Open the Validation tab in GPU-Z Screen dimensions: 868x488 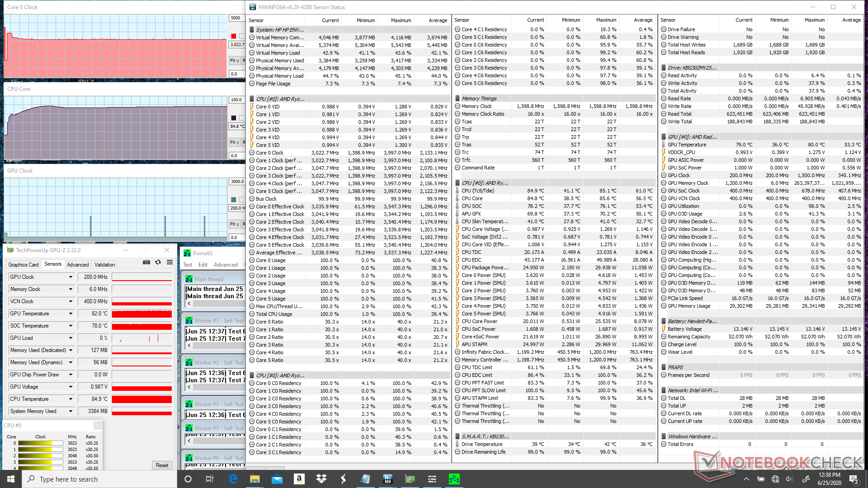(104, 265)
